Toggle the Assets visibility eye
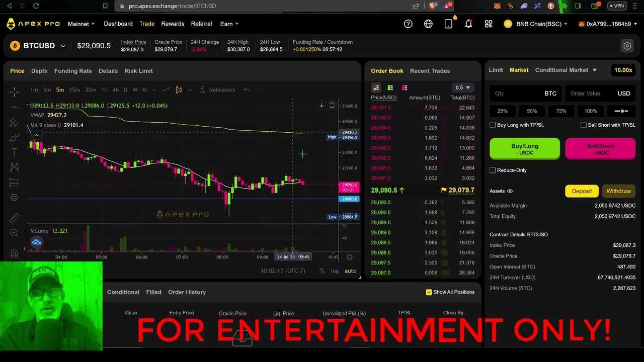The height and width of the screenshot is (362, 644). (510, 191)
